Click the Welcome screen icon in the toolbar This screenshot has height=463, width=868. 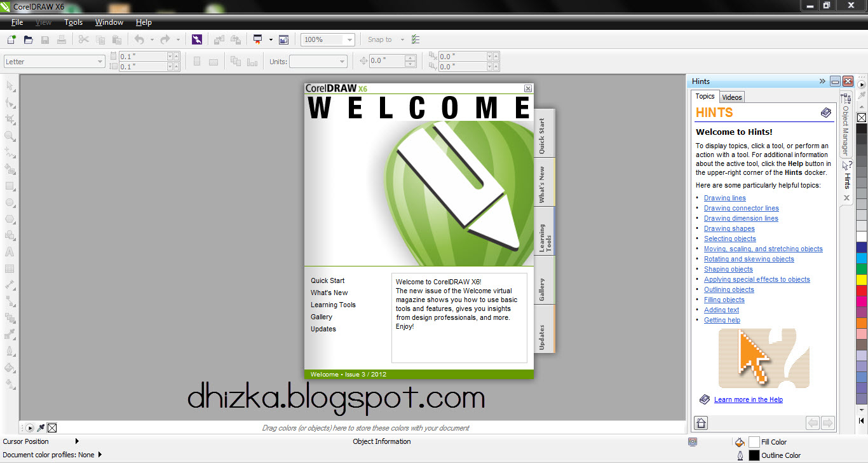point(283,39)
